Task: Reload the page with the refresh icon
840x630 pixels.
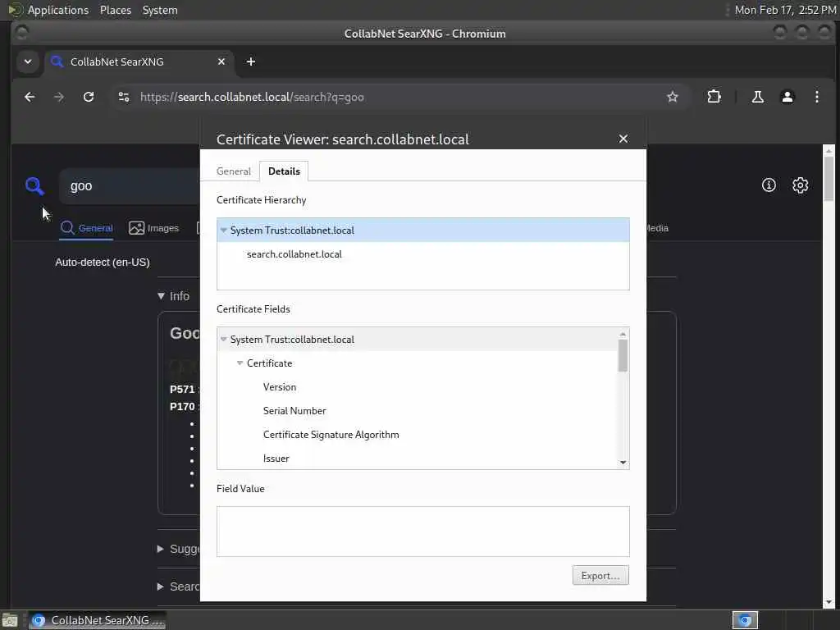Action: point(89,97)
